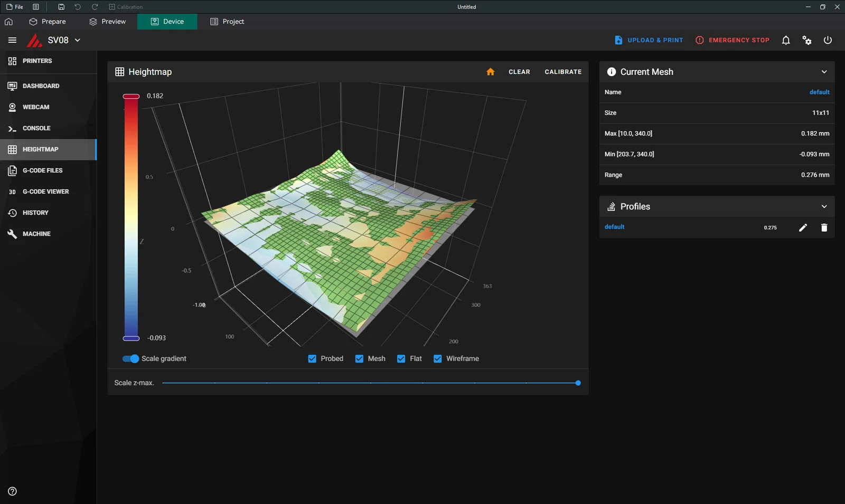Open the power menu icon
Image resolution: width=845 pixels, height=504 pixels.
pyautogui.click(x=828, y=40)
